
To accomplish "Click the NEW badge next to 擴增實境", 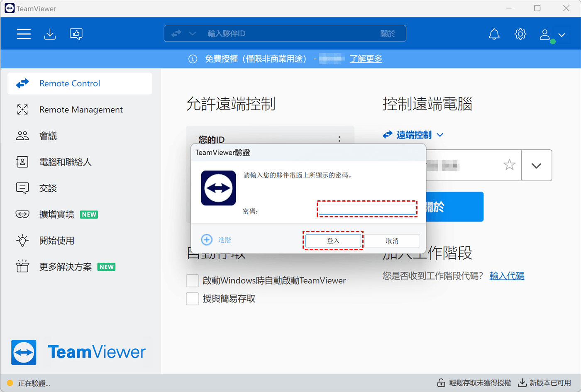I will point(89,214).
